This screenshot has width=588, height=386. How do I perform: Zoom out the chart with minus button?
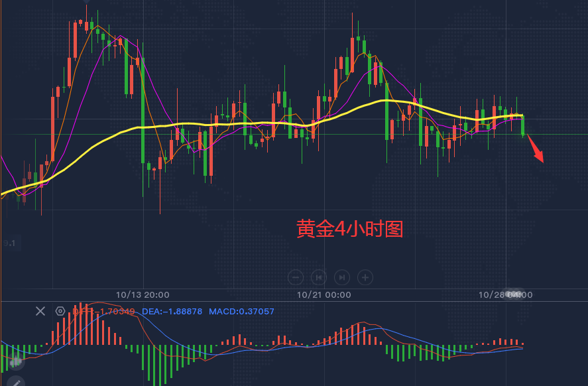click(296, 278)
